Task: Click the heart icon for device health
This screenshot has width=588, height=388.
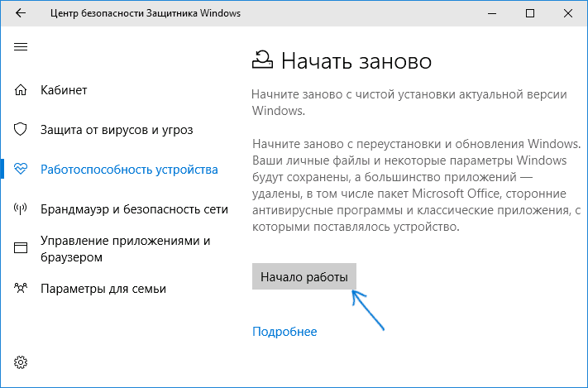Action: [21, 170]
